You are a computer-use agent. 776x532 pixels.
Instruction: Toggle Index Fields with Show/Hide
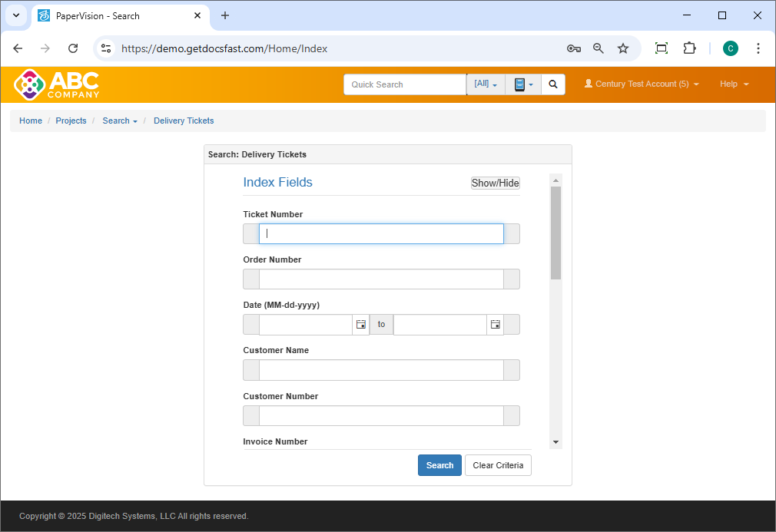pyautogui.click(x=495, y=183)
